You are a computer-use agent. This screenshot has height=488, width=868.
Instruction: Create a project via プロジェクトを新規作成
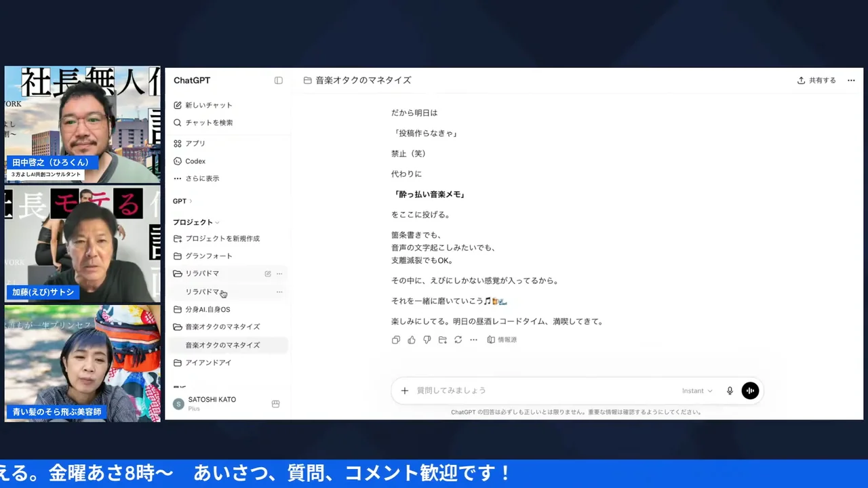(x=216, y=239)
